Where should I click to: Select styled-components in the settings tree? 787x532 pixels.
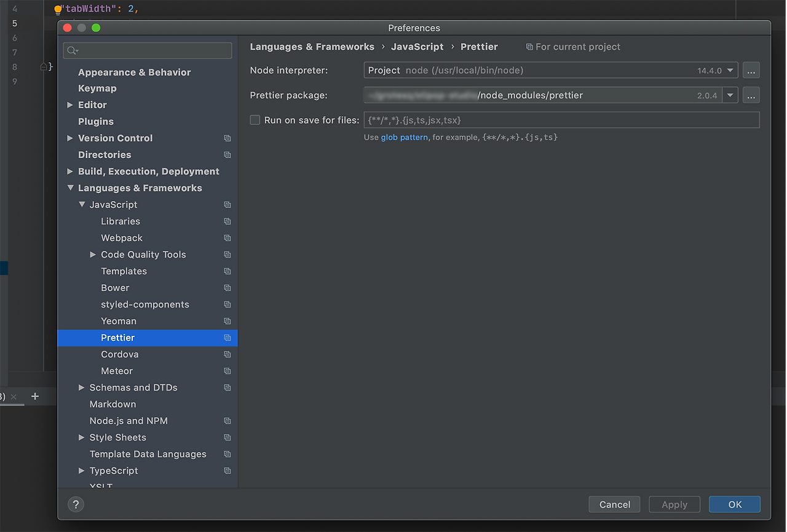pos(145,304)
